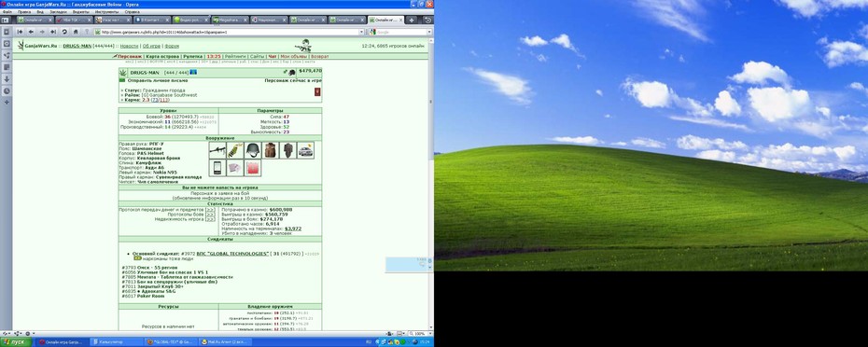Click the champagne belt item icon
Viewport: 868px width, 347px height.
[235, 150]
